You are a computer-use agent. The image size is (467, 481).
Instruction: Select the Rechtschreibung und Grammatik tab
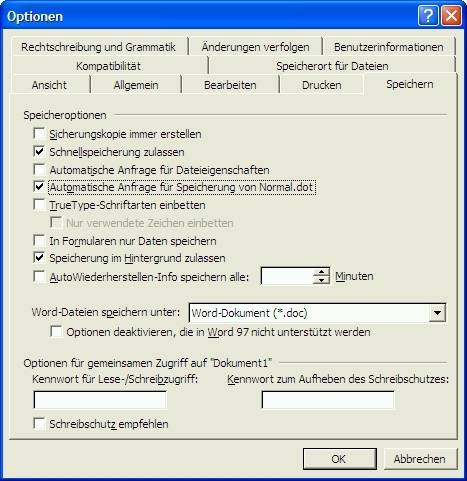pyautogui.click(x=98, y=47)
